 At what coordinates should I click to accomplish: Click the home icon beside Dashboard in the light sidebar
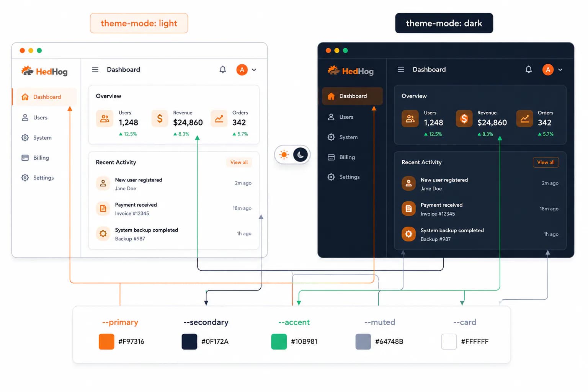tap(25, 97)
